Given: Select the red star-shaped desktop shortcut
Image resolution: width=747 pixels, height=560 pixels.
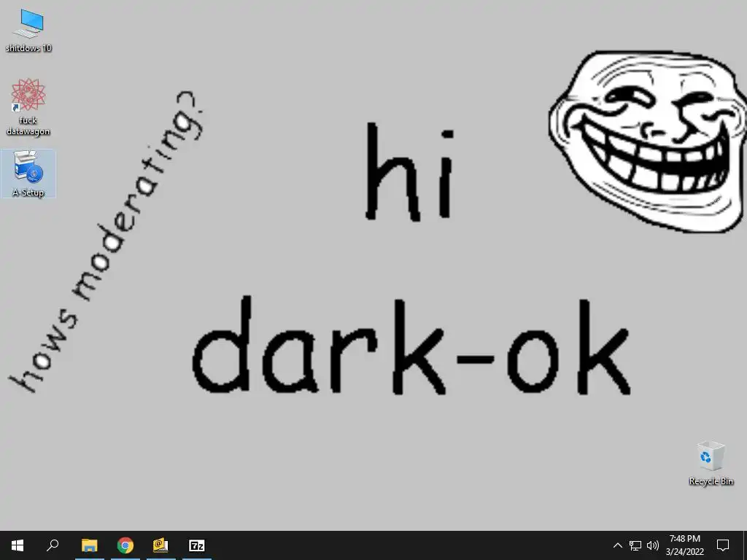Looking at the screenshot, I should point(28,96).
